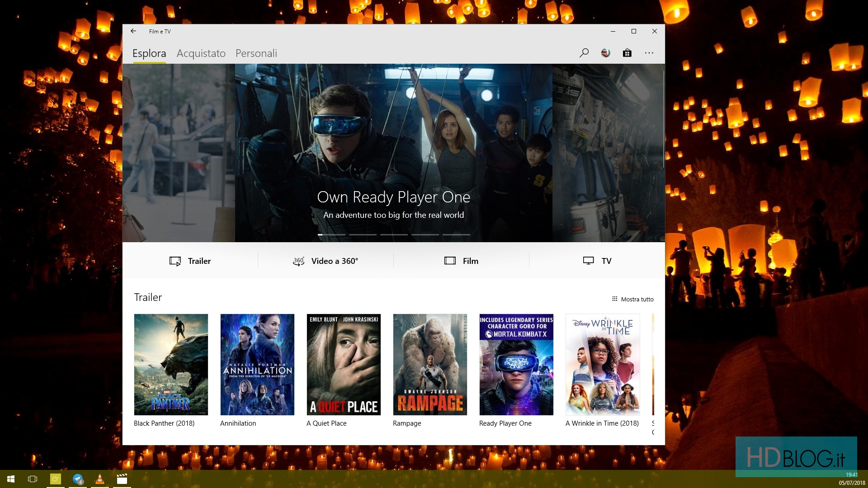Select the Black Panther poster
The width and height of the screenshot is (868, 488).
coord(171,365)
